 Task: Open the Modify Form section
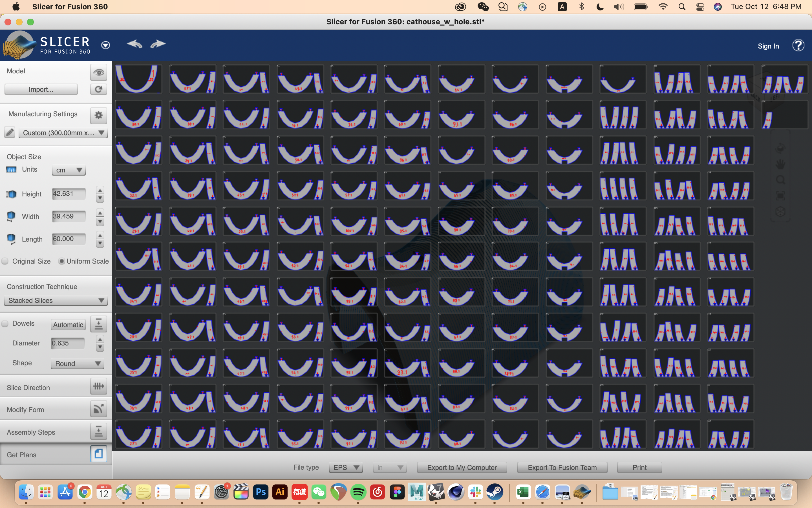tap(56, 409)
